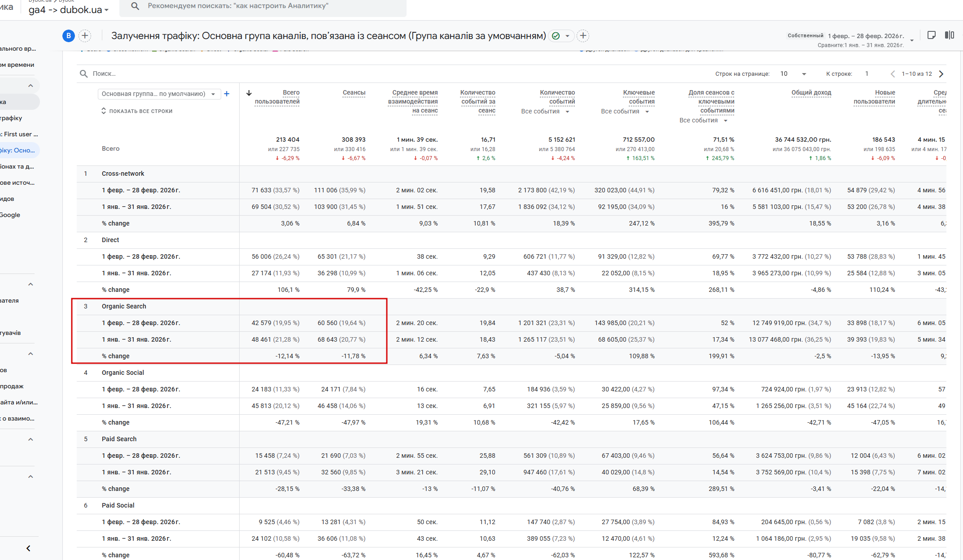Click the Общий доход column header
The height and width of the screenshot is (560, 963).
tap(811, 92)
